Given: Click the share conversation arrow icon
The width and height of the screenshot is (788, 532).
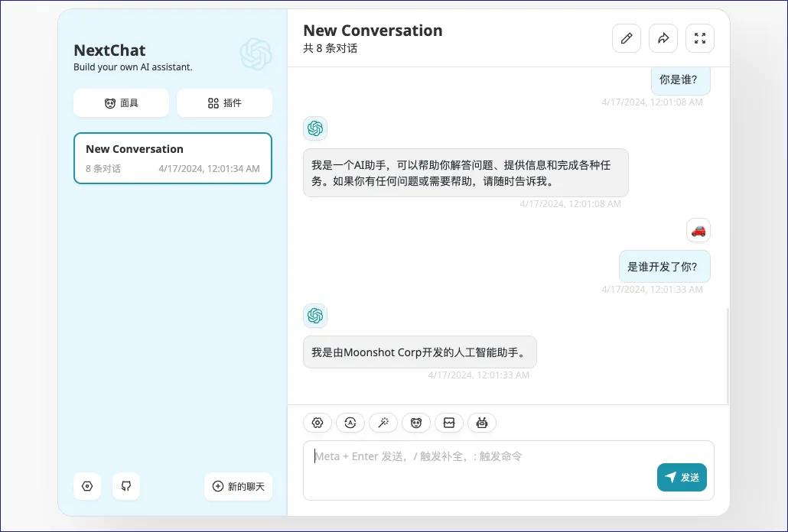Looking at the screenshot, I should (663, 38).
